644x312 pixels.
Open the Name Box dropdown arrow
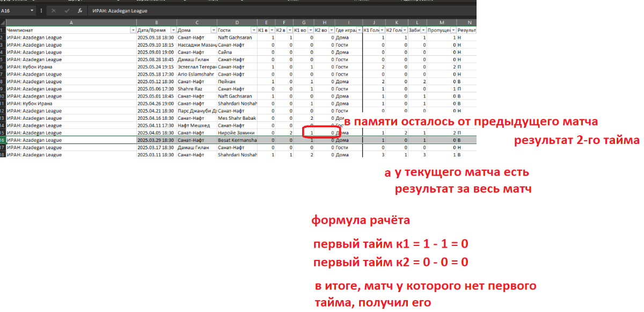coord(32,11)
